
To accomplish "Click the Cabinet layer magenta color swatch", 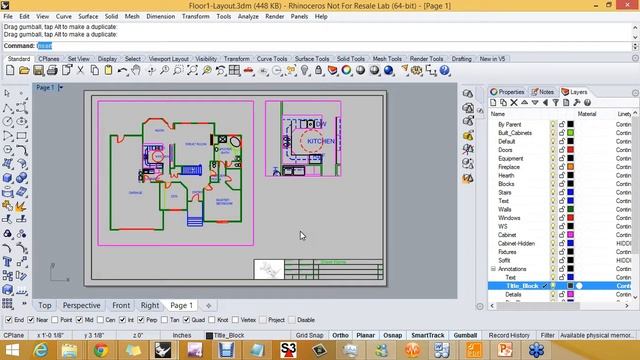I will coord(571,235).
